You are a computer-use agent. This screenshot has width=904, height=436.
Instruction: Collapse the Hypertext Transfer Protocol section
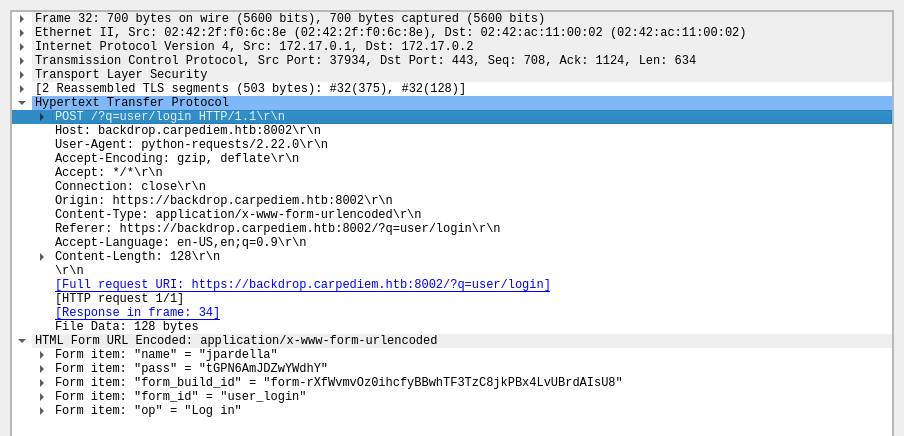pos(22,103)
